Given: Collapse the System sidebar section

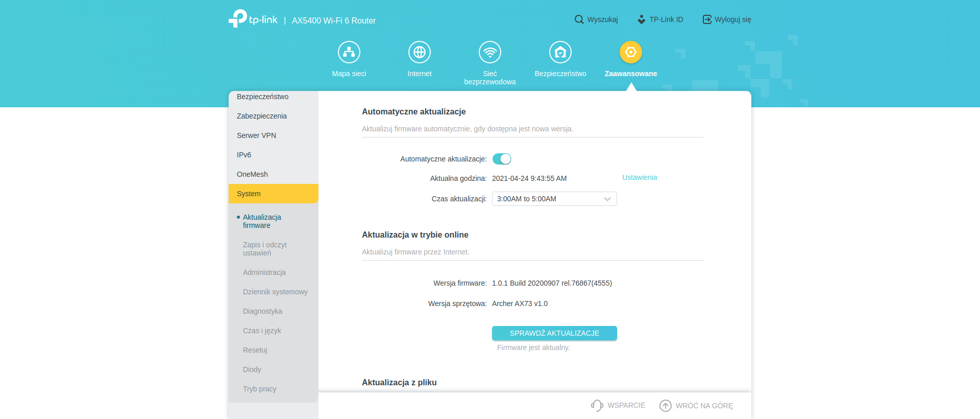Looking at the screenshot, I should 274,194.
